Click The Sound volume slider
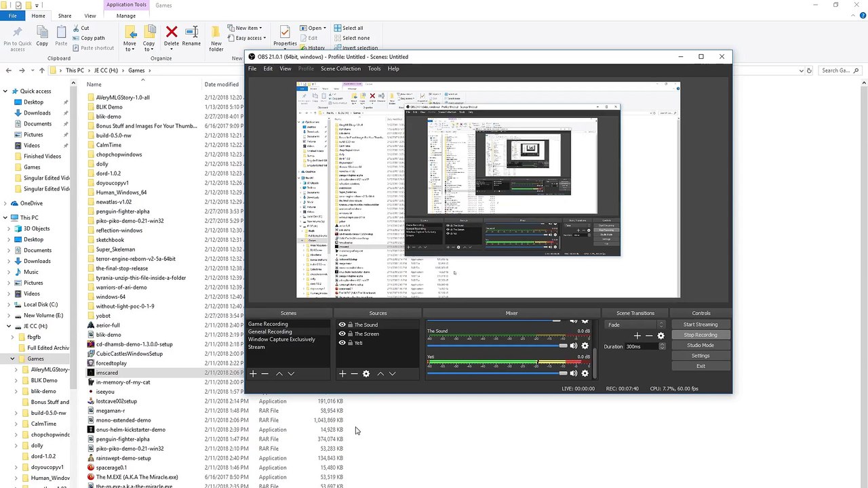This screenshot has height=488, width=868. click(497, 346)
